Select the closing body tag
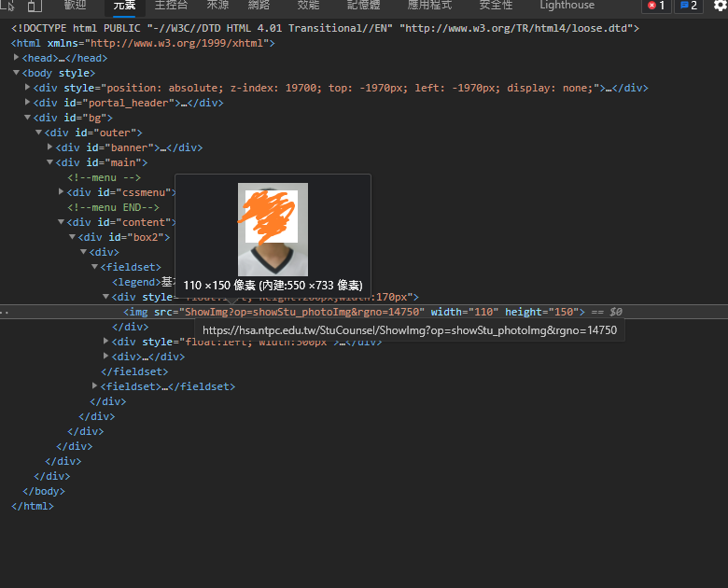The height and width of the screenshot is (588, 728). coord(44,491)
